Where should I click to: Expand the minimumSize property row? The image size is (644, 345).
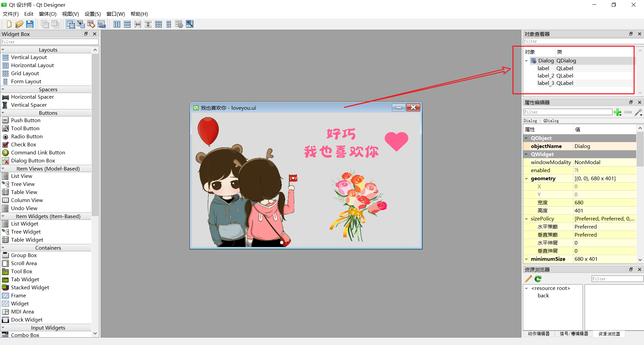click(x=526, y=259)
